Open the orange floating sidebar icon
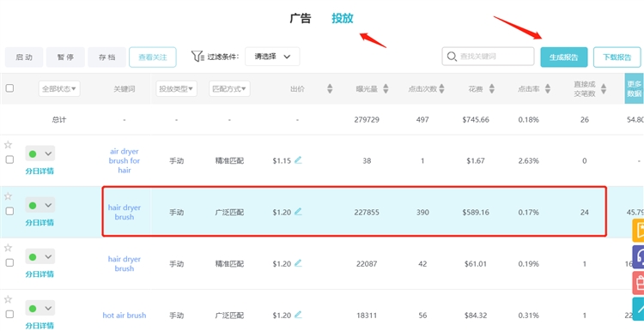 pos(638,231)
